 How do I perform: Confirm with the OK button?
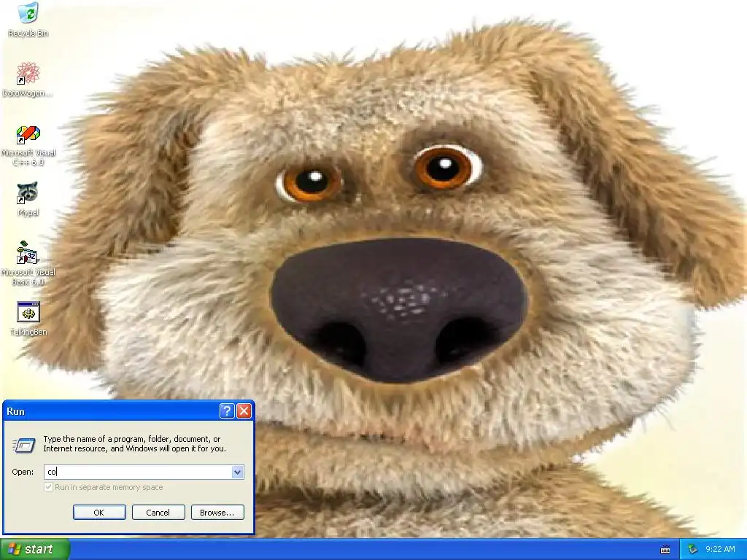[x=99, y=513]
